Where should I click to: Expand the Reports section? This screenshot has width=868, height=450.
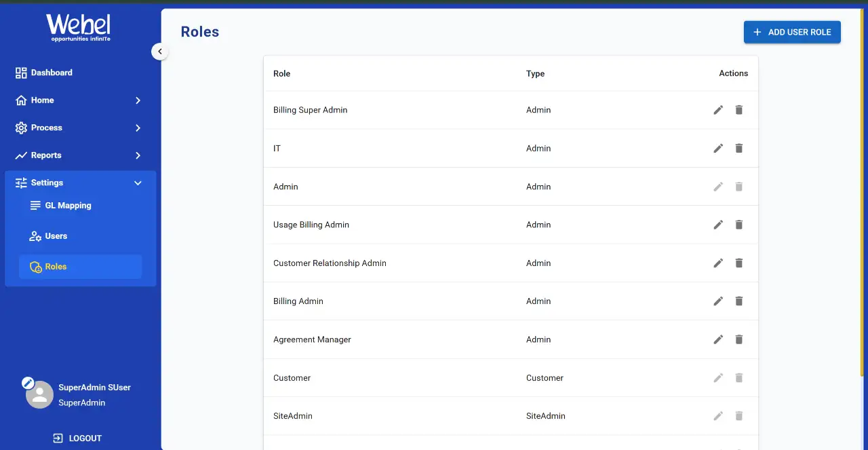tap(138, 155)
